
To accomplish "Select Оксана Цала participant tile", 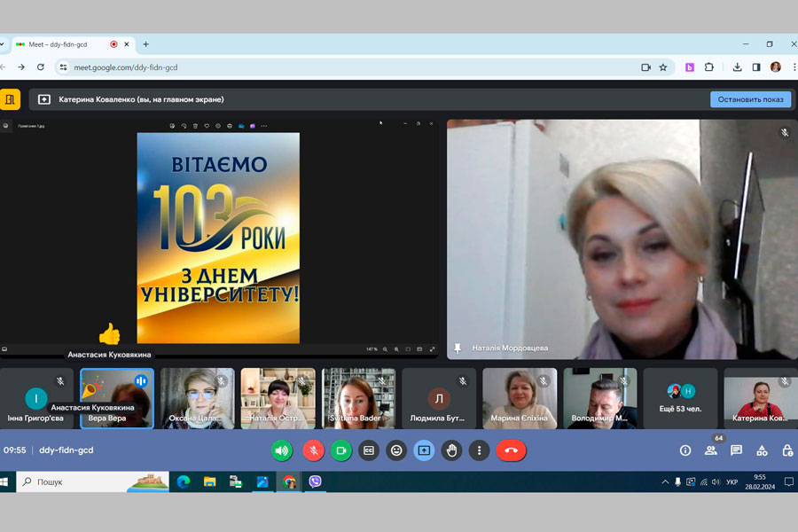I will click(198, 398).
